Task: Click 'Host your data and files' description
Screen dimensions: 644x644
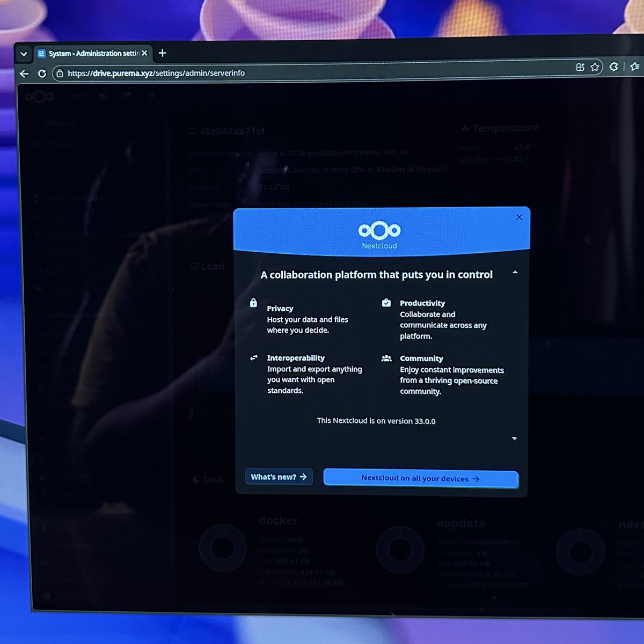Action: [308, 325]
